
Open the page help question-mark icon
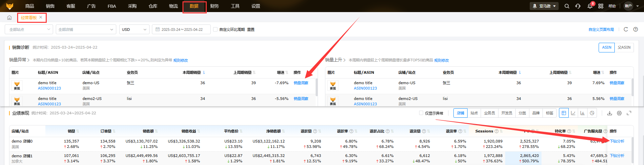coord(636,30)
